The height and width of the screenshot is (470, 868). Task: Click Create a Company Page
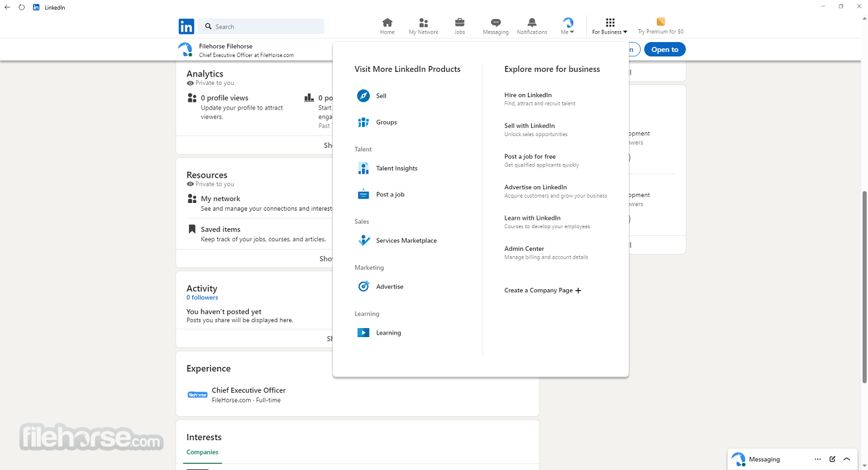coord(543,290)
